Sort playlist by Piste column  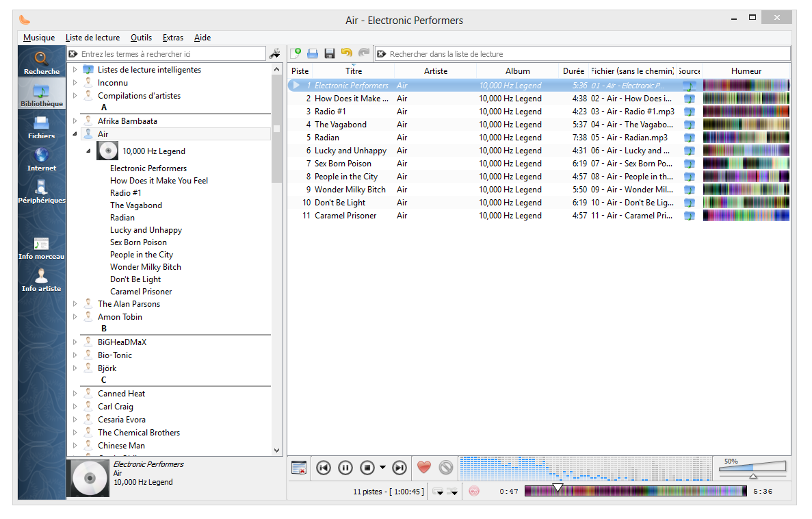pyautogui.click(x=300, y=71)
